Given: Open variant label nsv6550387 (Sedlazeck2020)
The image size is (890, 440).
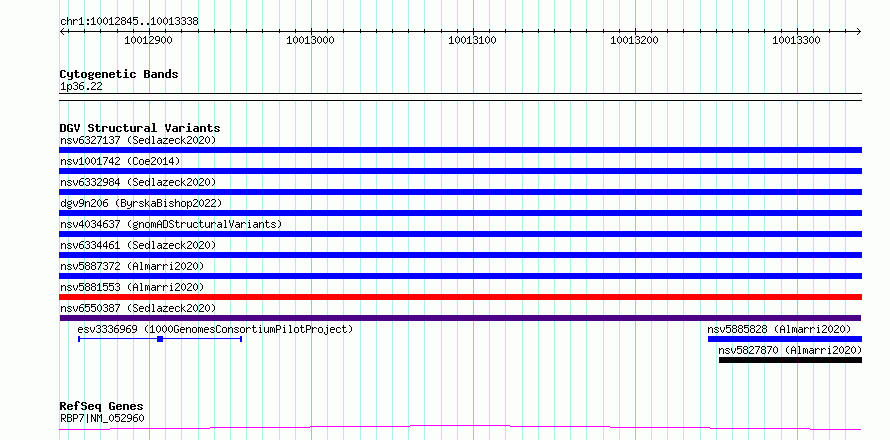Looking at the screenshot, I should click(x=138, y=308).
